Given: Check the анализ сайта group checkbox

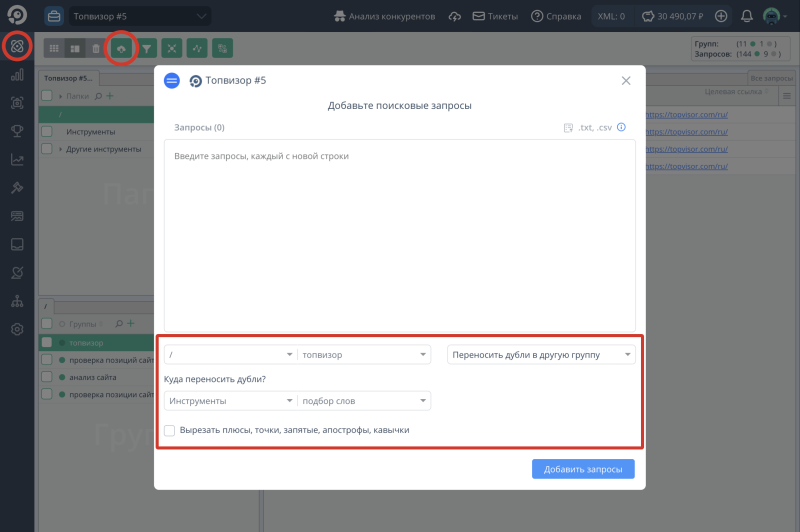Looking at the screenshot, I should pyautogui.click(x=47, y=377).
